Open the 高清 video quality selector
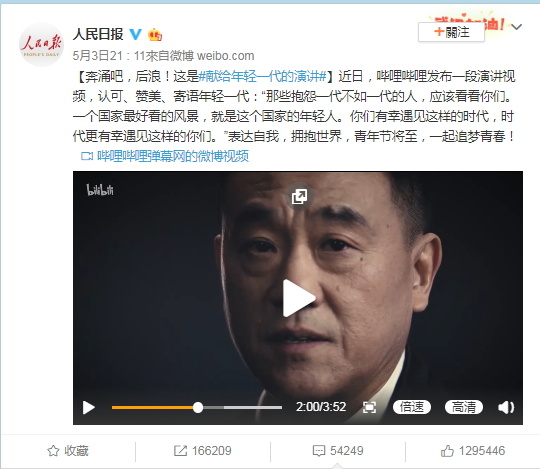The height and width of the screenshot is (469, 540). click(464, 407)
